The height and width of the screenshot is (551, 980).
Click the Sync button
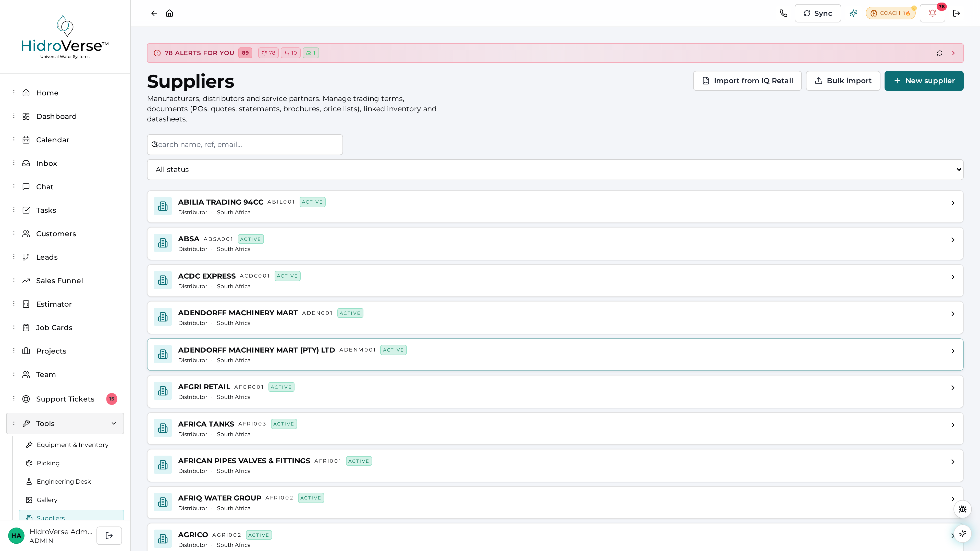[x=817, y=13]
